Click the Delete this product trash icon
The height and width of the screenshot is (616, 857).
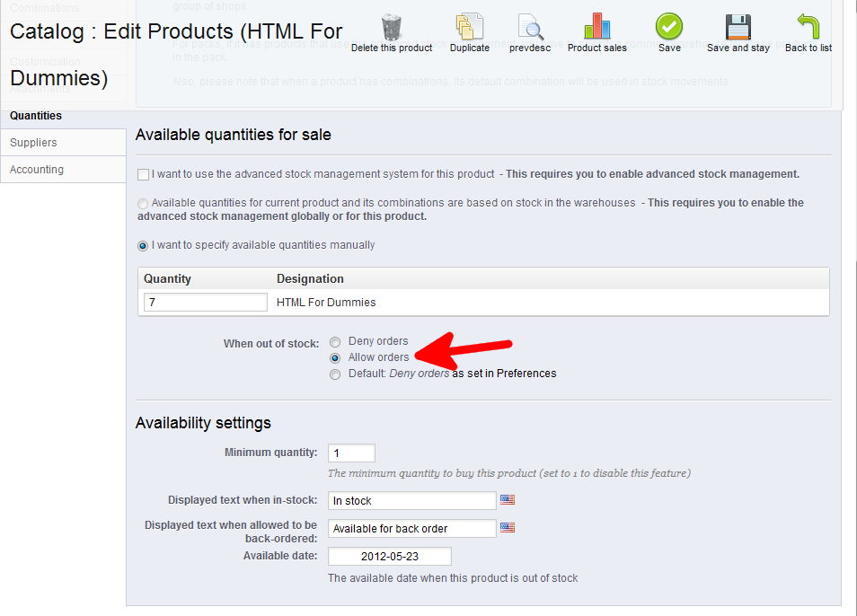point(392,27)
